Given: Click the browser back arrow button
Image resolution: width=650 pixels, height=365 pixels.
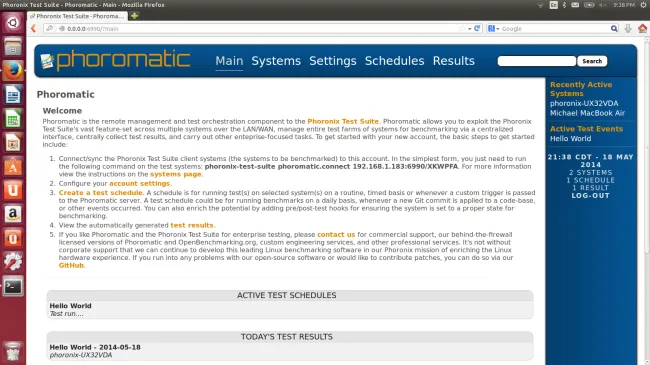Looking at the screenshot, I should [x=34, y=29].
